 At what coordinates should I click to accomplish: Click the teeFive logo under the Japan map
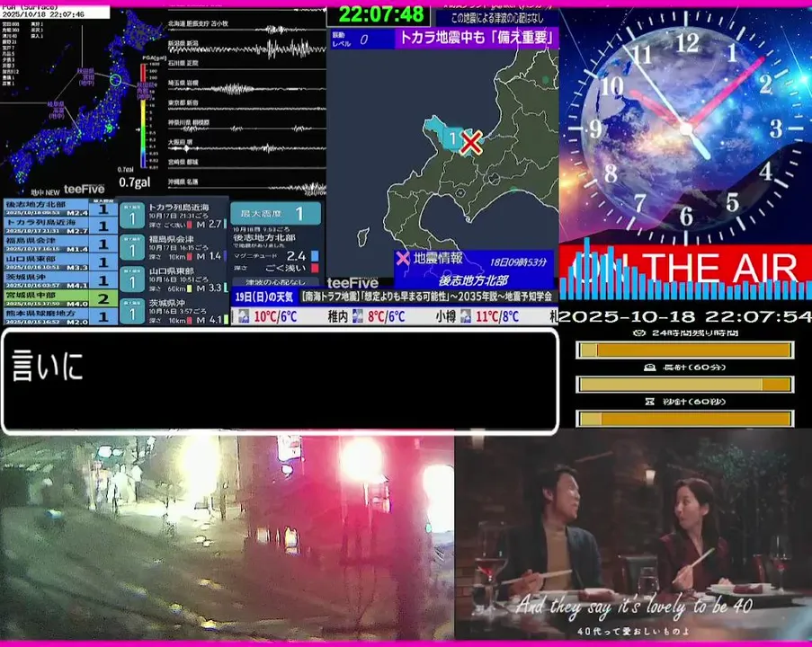tap(84, 189)
